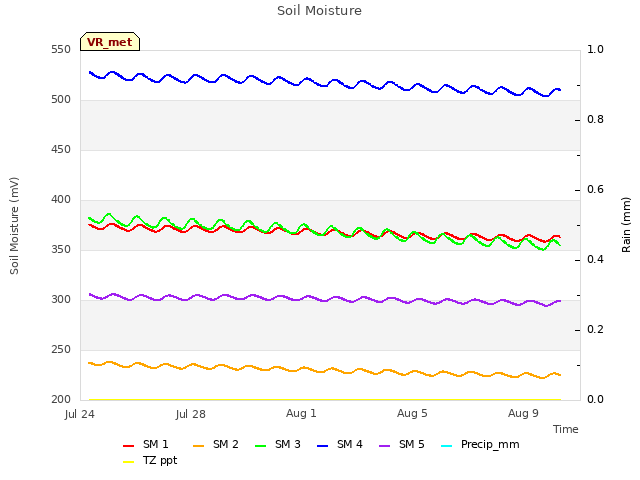Click the green SM 3 legend swatch
The width and height of the screenshot is (640, 480).
[x=260, y=446]
